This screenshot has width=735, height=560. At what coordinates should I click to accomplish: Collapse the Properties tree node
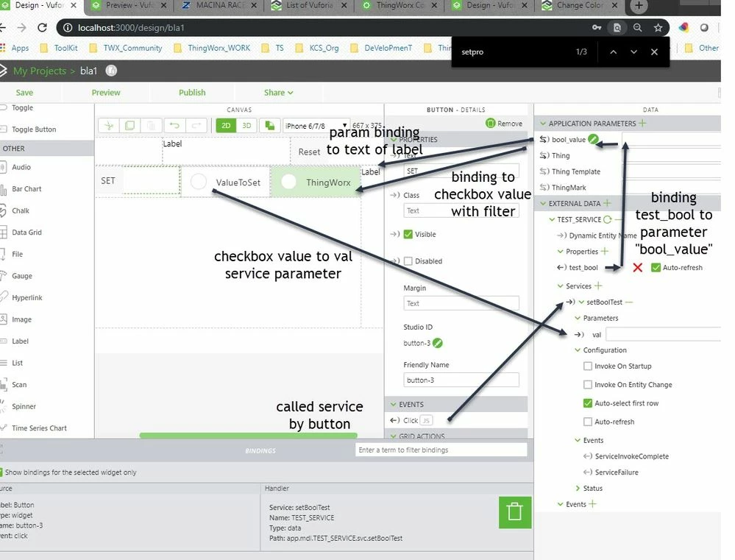click(560, 252)
